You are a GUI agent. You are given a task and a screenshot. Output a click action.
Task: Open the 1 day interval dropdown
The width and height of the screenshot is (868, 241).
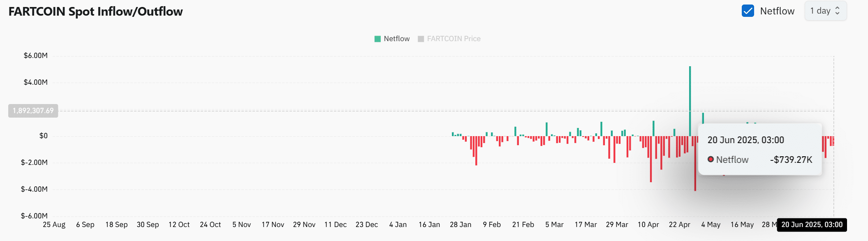point(825,11)
